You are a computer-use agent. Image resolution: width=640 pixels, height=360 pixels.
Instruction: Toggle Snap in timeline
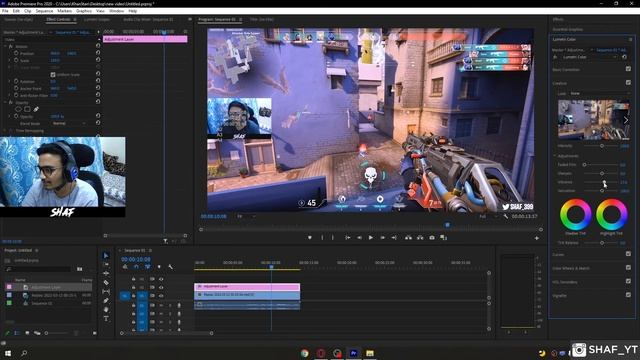tap(136, 267)
